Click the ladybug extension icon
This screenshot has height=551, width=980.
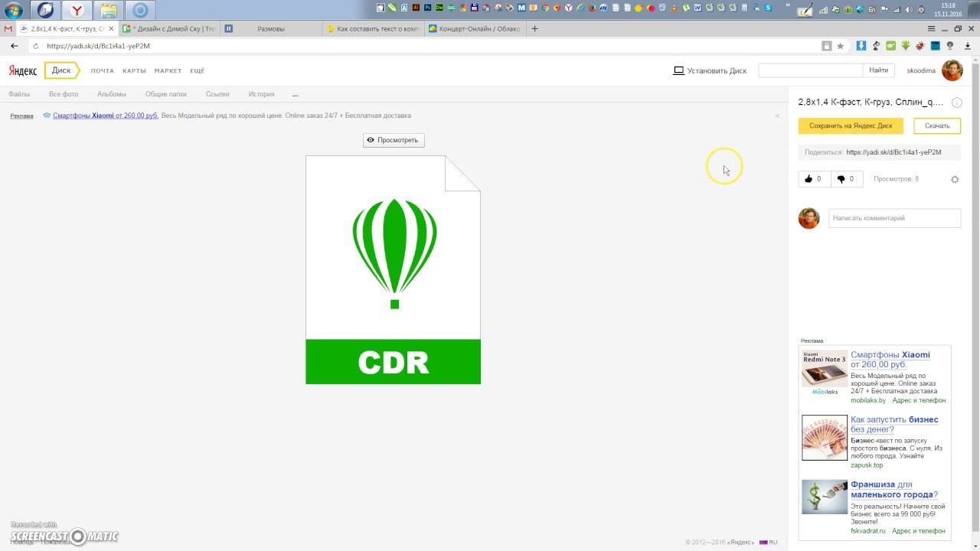920,46
